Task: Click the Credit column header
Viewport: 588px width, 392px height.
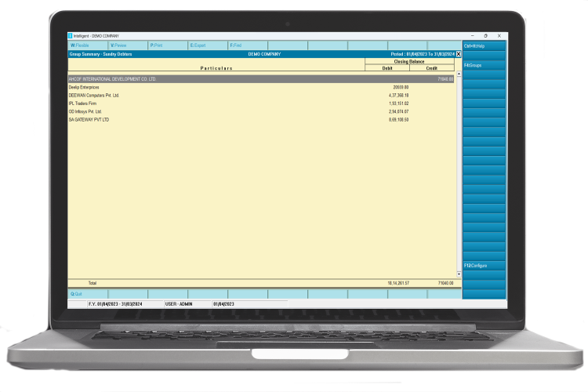Action: [432, 68]
